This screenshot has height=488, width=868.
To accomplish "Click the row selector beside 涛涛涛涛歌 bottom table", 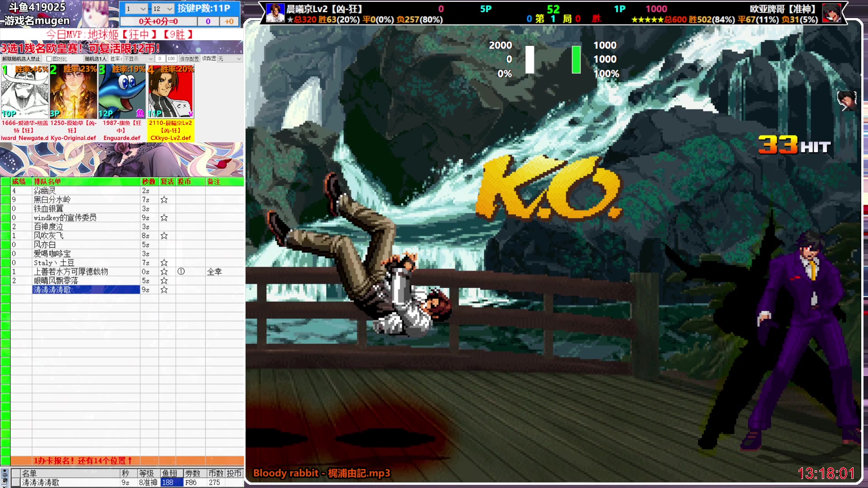I will point(16,483).
